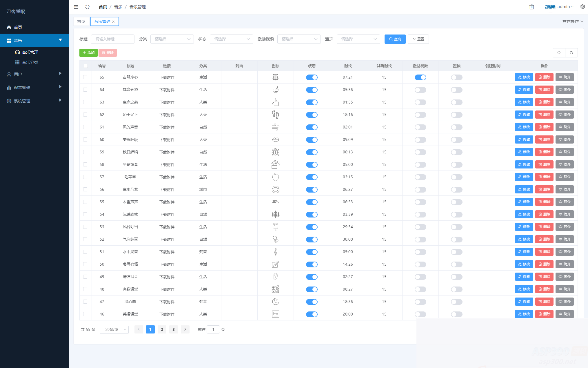Click 删除 red delete button for row 65
The image size is (588, 368).
click(544, 77)
